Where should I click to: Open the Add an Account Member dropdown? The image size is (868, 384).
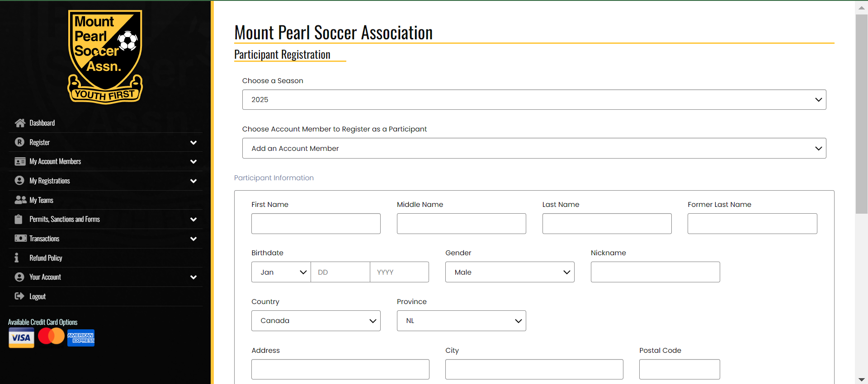534,148
